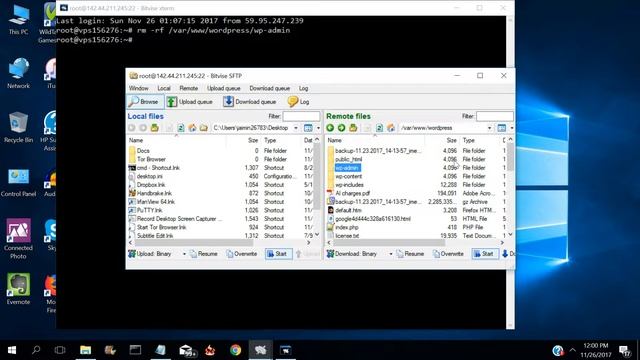Go up one folder in Local files
The width and height of the screenshot is (640, 360).
pos(154,128)
